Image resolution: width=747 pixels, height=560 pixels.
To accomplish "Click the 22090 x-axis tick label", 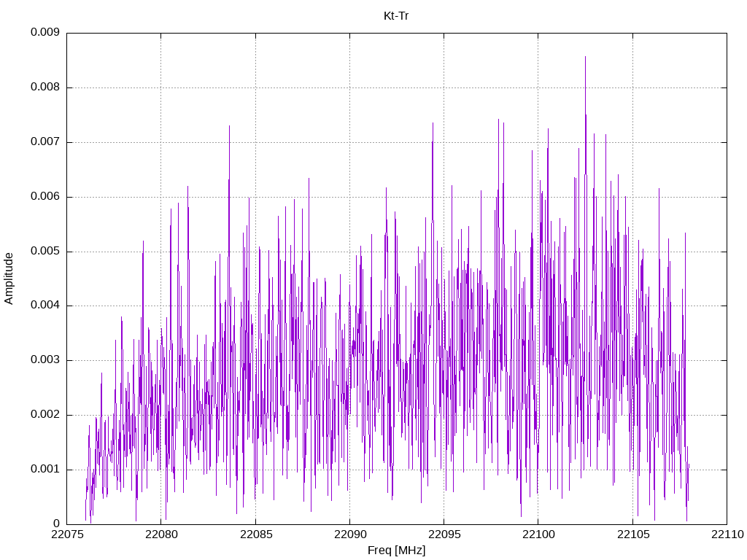I will [x=349, y=534].
